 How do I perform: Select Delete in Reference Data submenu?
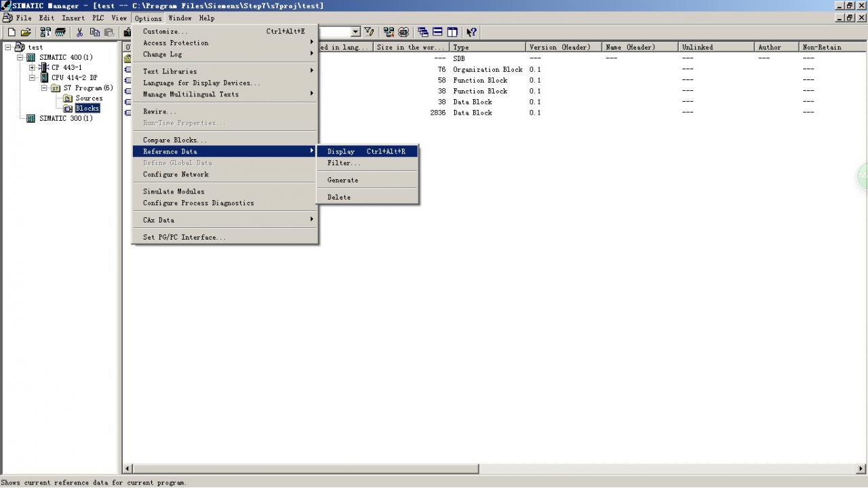368,197
